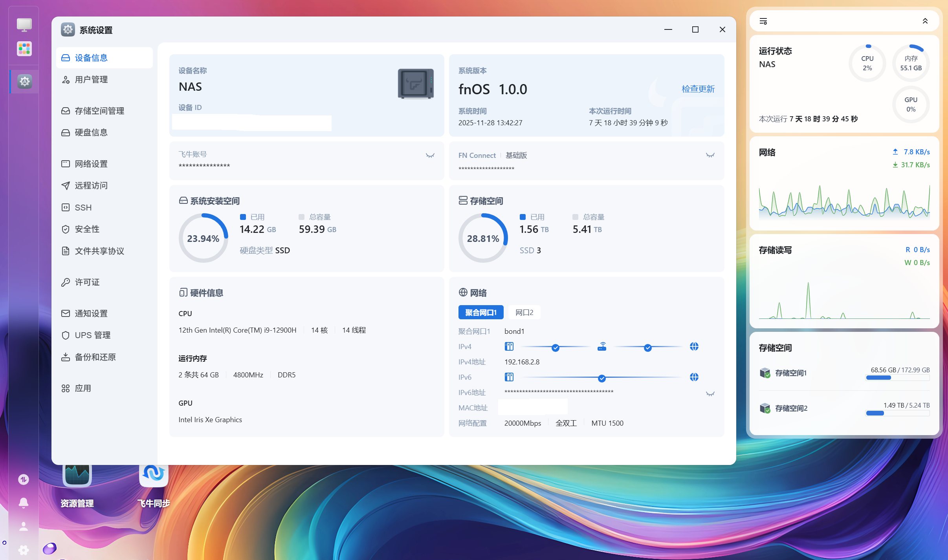
Task: Expand 存储空间2 row in widget
Action: 790,408
